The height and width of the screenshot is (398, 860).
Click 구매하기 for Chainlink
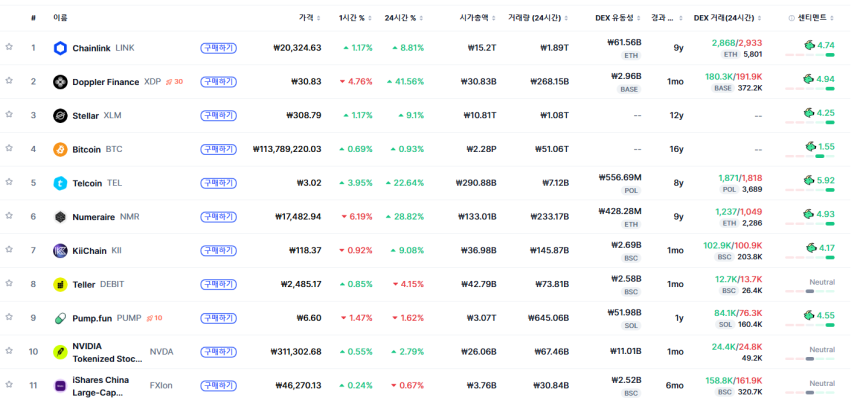[x=218, y=48]
